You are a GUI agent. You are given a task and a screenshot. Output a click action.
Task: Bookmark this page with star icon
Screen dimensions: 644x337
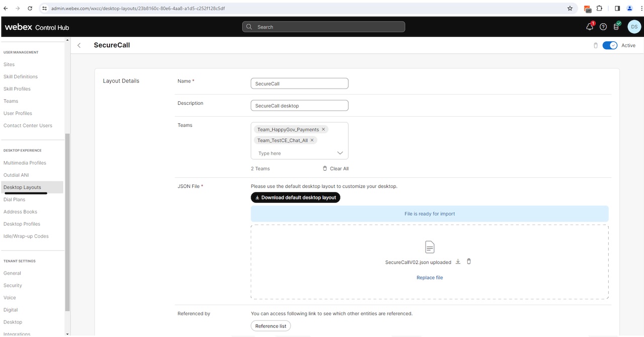click(x=570, y=8)
